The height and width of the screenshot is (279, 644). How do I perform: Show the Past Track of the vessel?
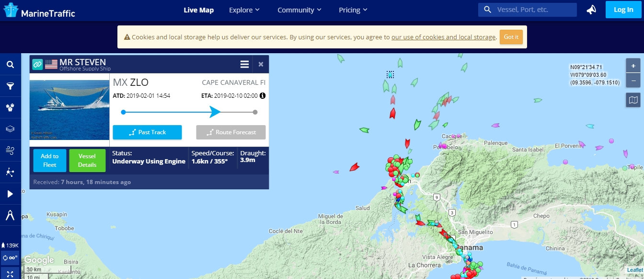[147, 132]
